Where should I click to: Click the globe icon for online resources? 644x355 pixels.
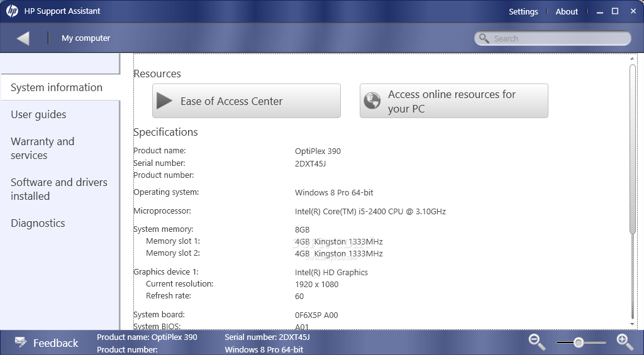coord(372,101)
